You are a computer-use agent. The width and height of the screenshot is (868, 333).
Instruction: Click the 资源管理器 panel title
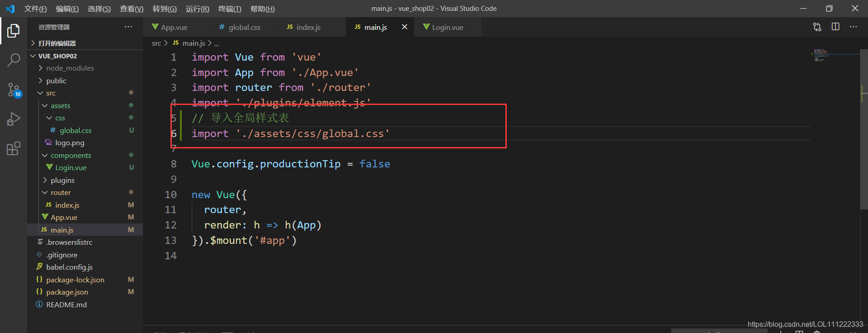click(x=54, y=27)
